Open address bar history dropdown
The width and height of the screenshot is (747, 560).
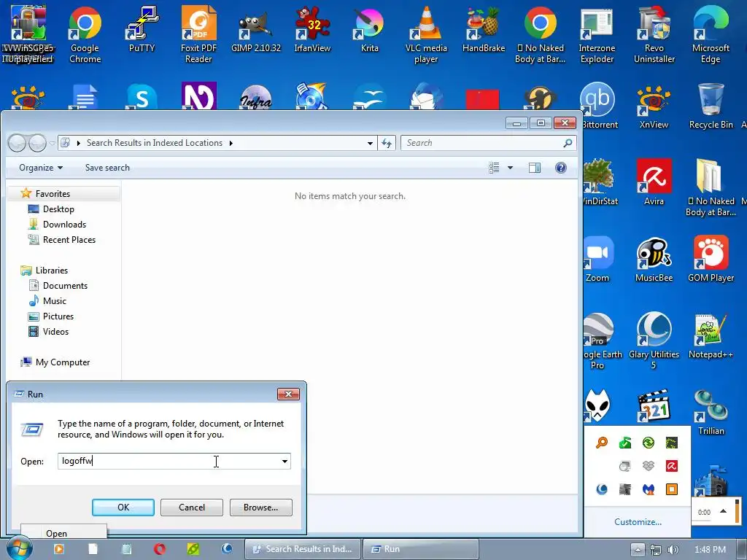pyautogui.click(x=370, y=143)
